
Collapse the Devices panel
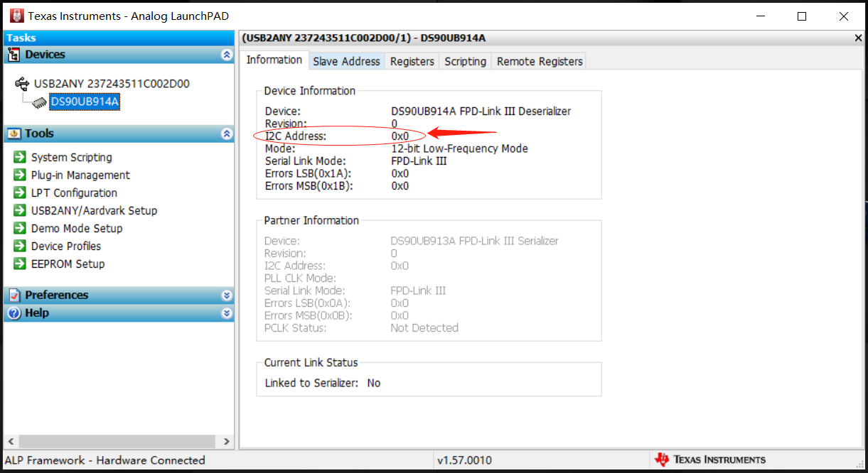pyautogui.click(x=227, y=55)
